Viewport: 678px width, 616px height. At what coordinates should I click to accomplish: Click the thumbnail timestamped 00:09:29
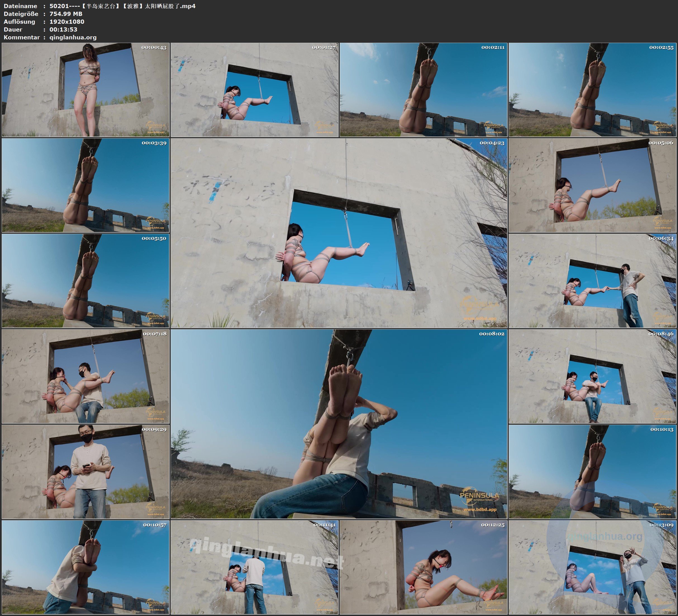[85, 471]
